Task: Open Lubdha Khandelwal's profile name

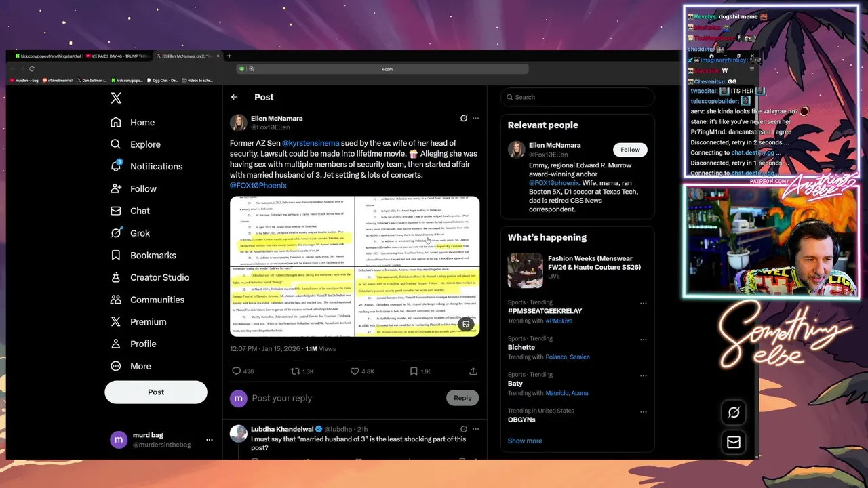Action: click(282, 429)
